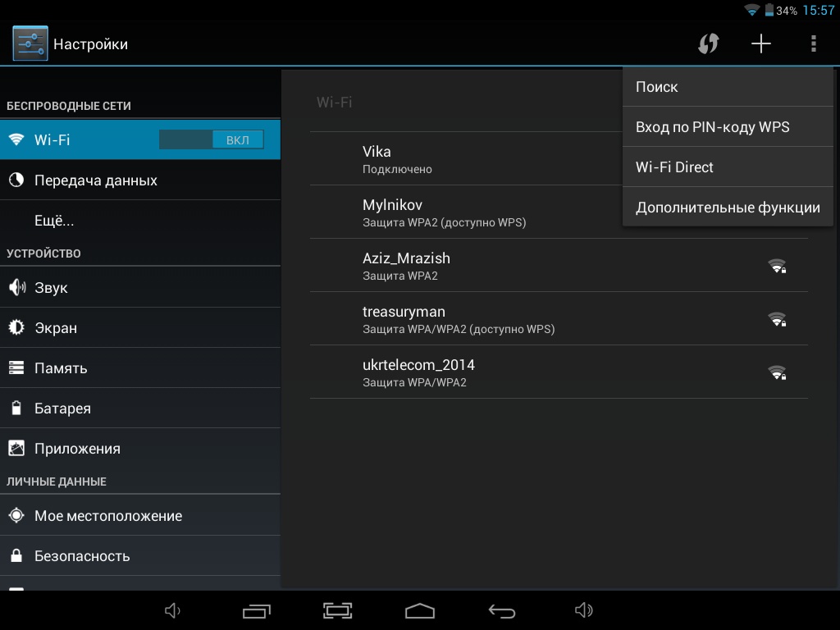Open Батарея battery settings
Viewport: 840px width, 630px height.
(62, 409)
